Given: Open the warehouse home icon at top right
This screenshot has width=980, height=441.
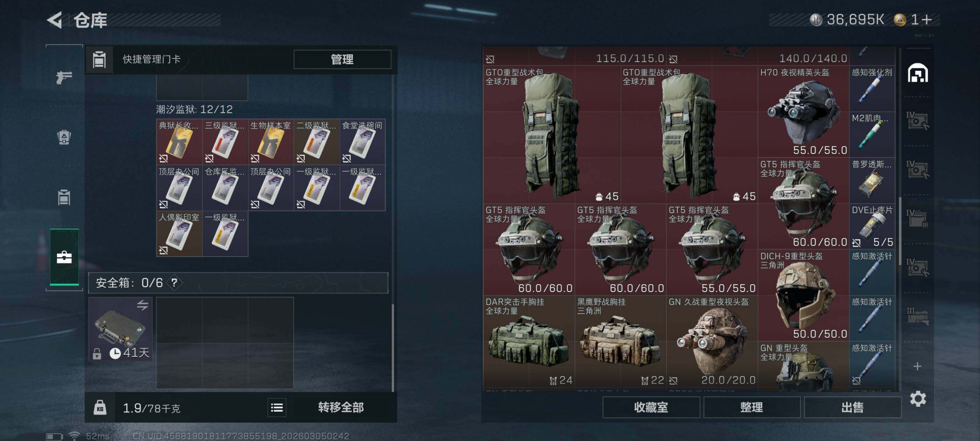Looking at the screenshot, I should click(x=918, y=73).
